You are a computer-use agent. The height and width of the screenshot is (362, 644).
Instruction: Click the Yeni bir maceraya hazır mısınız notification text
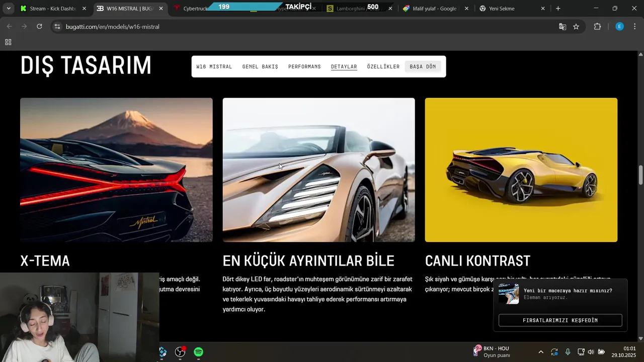click(568, 291)
